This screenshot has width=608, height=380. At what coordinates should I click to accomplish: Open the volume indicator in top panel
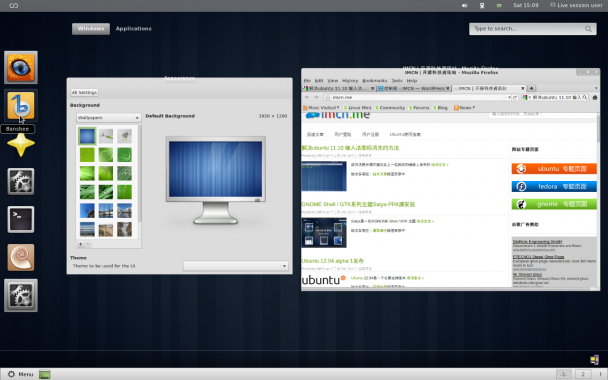click(x=464, y=5)
